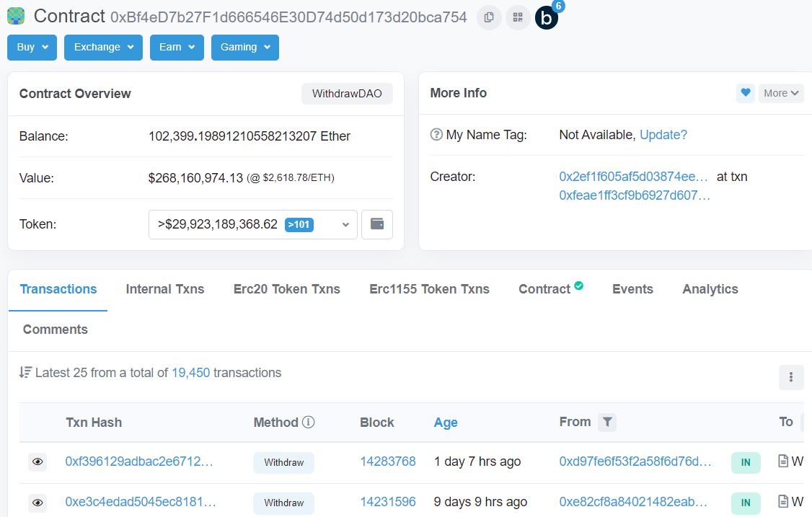The height and width of the screenshot is (517, 812).
Task: Open the Exchange dropdown
Action: (x=103, y=48)
